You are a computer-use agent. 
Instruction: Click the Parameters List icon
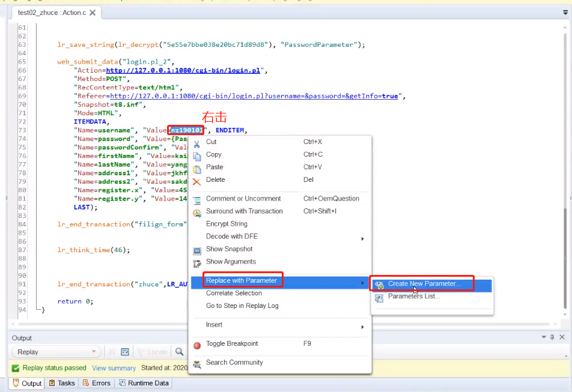click(x=379, y=298)
